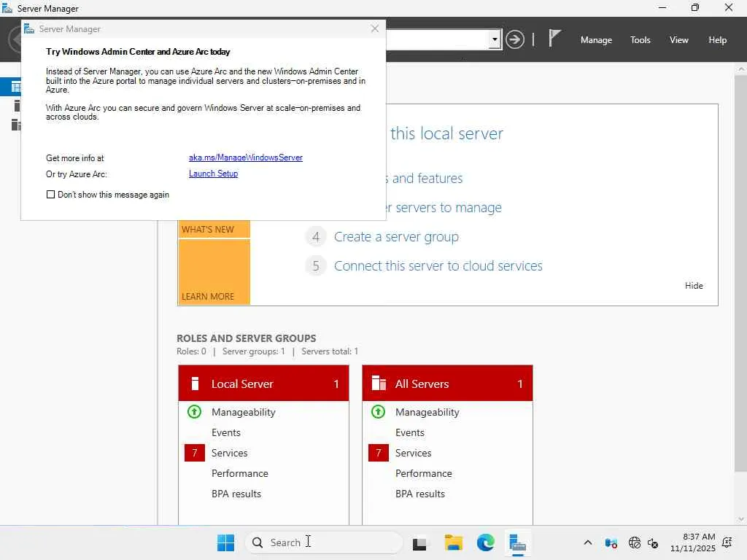
Task: Click Local Server tile header
Action: tap(263, 384)
